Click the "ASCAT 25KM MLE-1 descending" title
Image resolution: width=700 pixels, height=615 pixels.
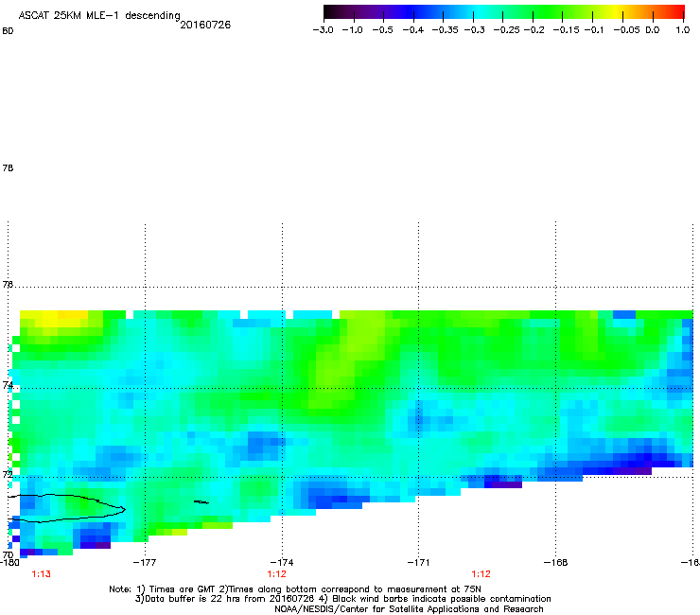[99, 15]
